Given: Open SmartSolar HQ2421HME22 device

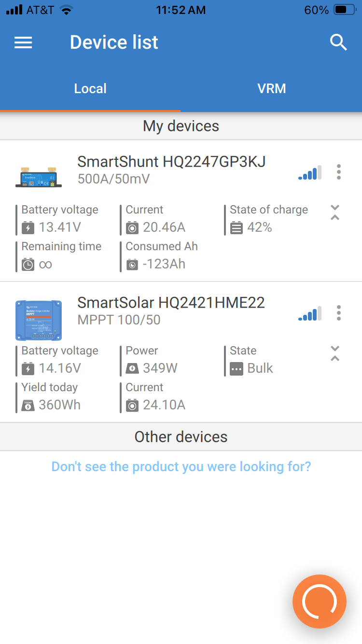Looking at the screenshot, I should point(171,303).
